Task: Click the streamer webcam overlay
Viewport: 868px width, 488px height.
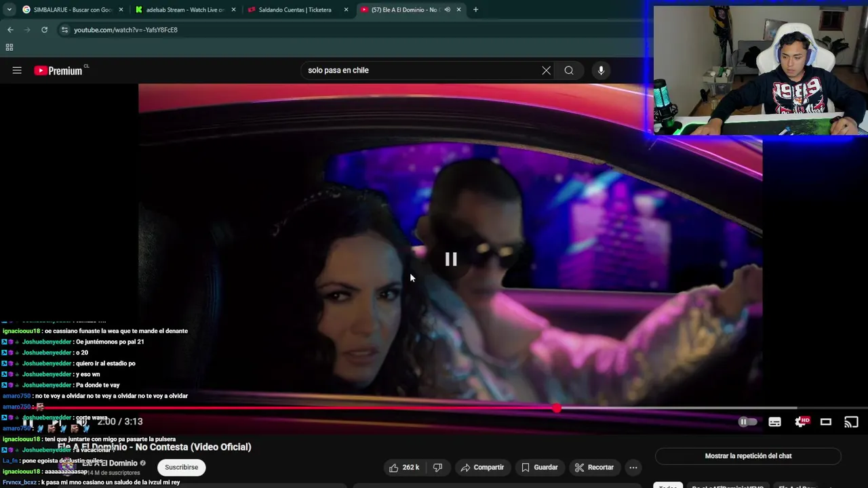Action: (760, 70)
